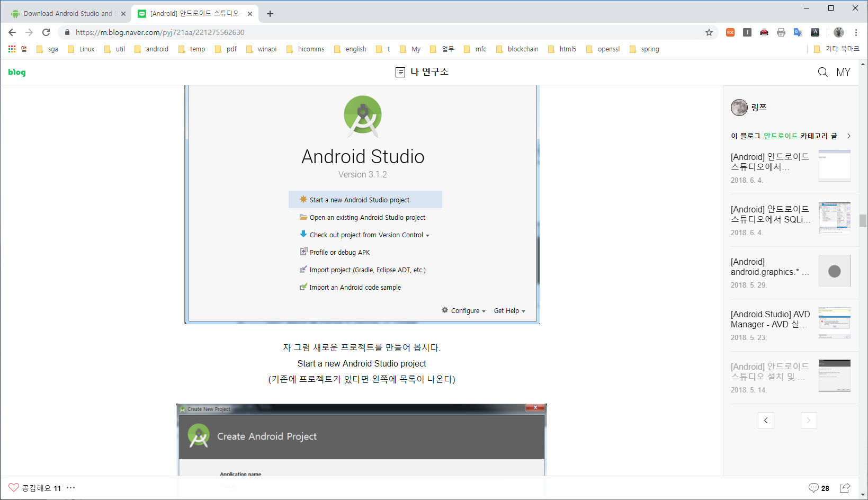Select the [Android] 안드로이드 스튜디오 tab
Image resolution: width=868 pixels, height=500 pixels.
coord(194,14)
